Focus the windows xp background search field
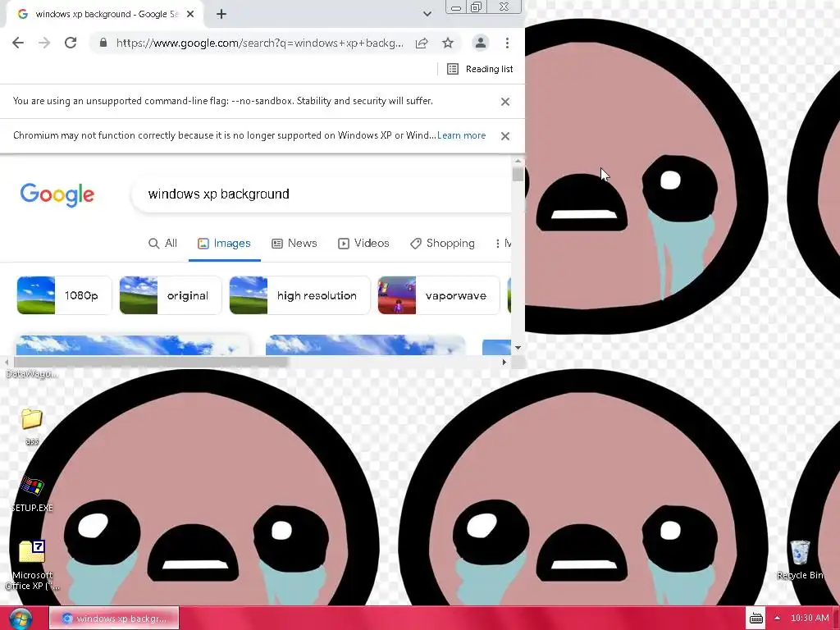Screen dimensions: 840x630 (x=322, y=194)
